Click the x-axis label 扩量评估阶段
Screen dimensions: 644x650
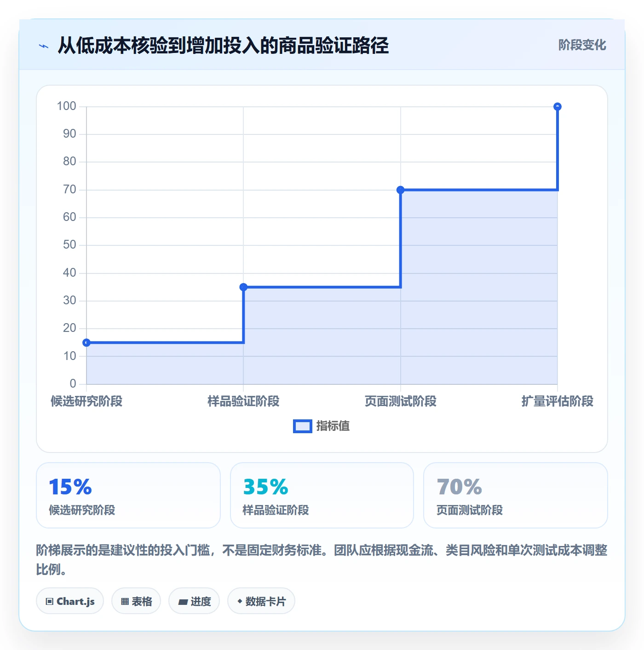coord(558,401)
